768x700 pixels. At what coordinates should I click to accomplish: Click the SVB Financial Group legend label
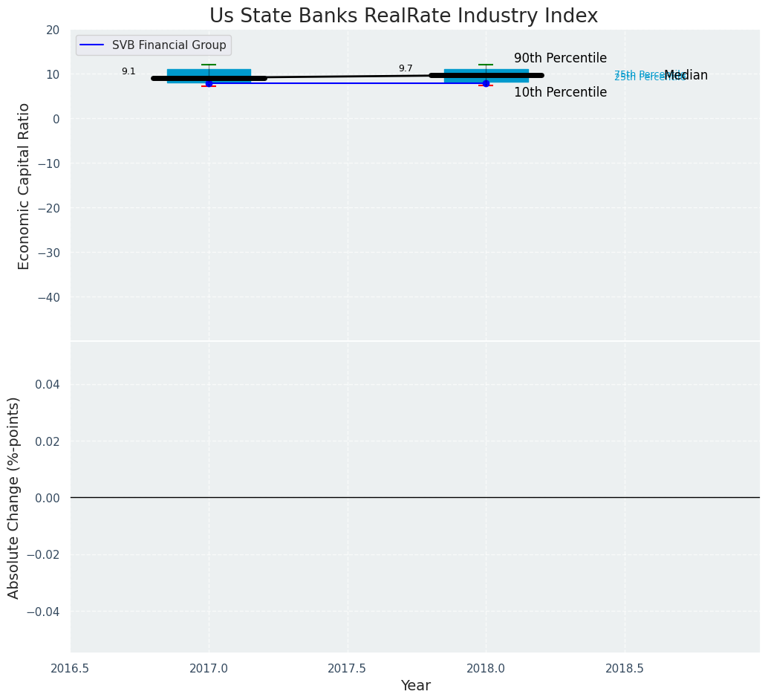click(x=169, y=45)
